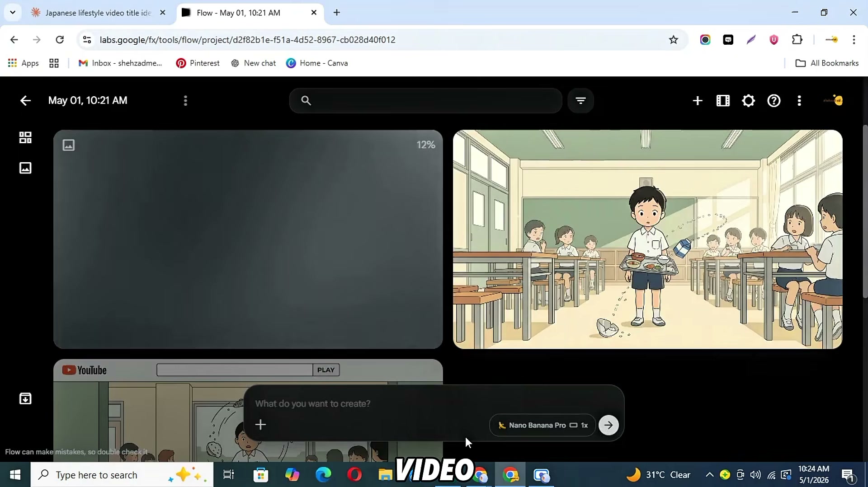This screenshot has height=487, width=868.
Task: Open the Flow more options menu
Action: click(799, 100)
